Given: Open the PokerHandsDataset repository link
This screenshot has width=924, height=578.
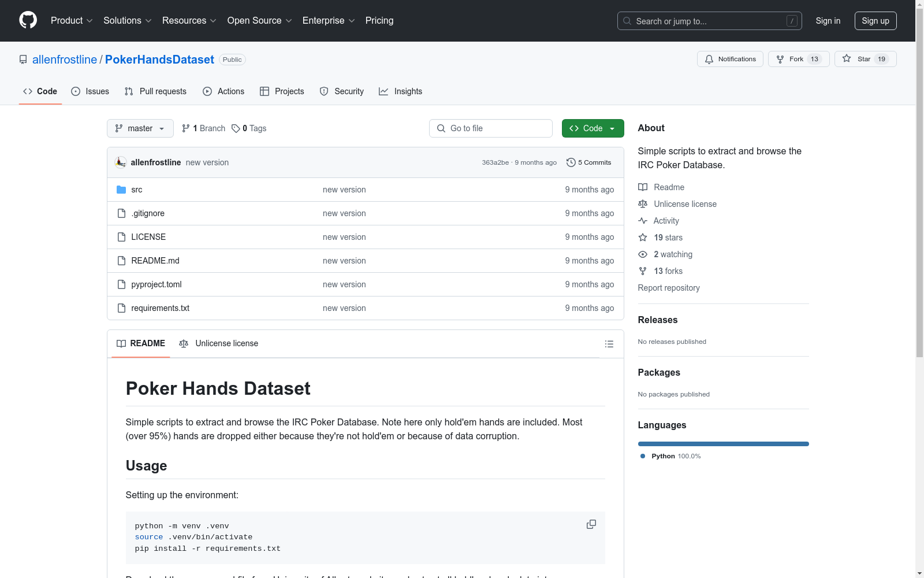Looking at the screenshot, I should pyautogui.click(x=159, y=60).
